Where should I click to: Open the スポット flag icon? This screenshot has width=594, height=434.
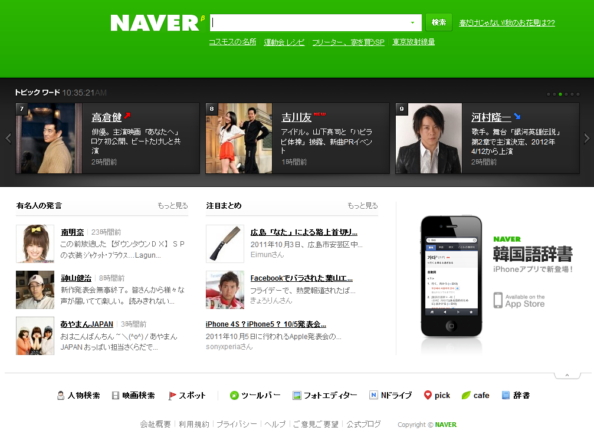172,395
